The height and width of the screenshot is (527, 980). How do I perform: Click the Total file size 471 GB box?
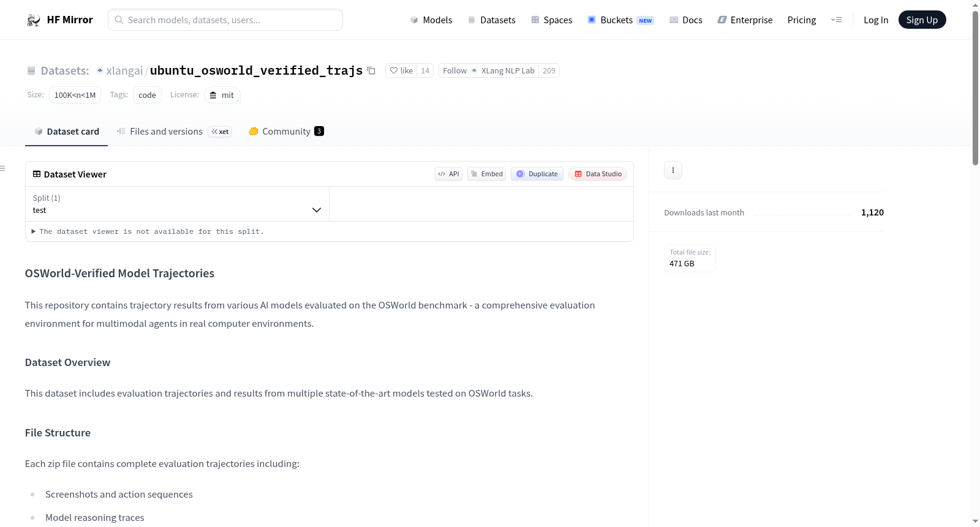coord(690,258)
